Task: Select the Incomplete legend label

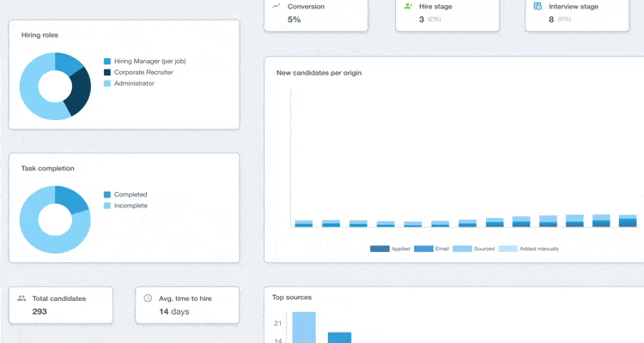Action: pos(131,206)
